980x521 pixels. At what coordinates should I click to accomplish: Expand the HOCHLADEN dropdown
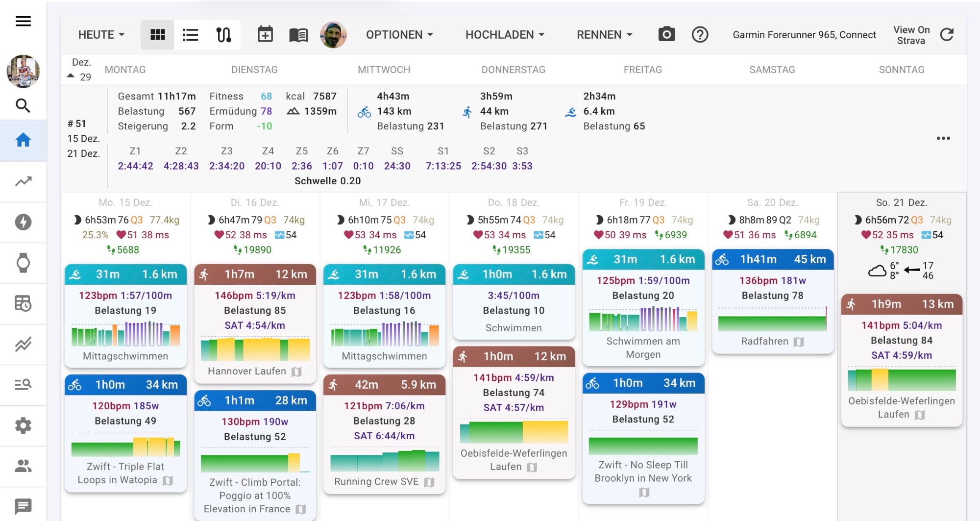pyautogui.click(x=504, y=34)
